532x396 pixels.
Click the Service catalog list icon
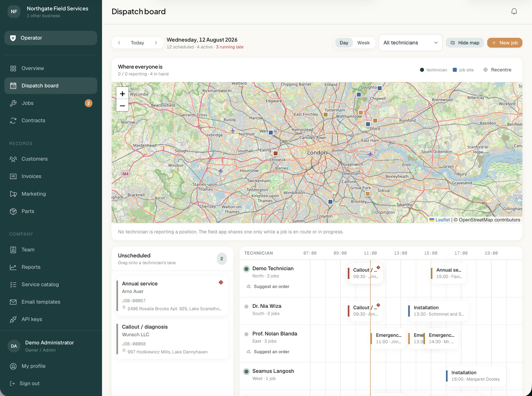point(13,285)
